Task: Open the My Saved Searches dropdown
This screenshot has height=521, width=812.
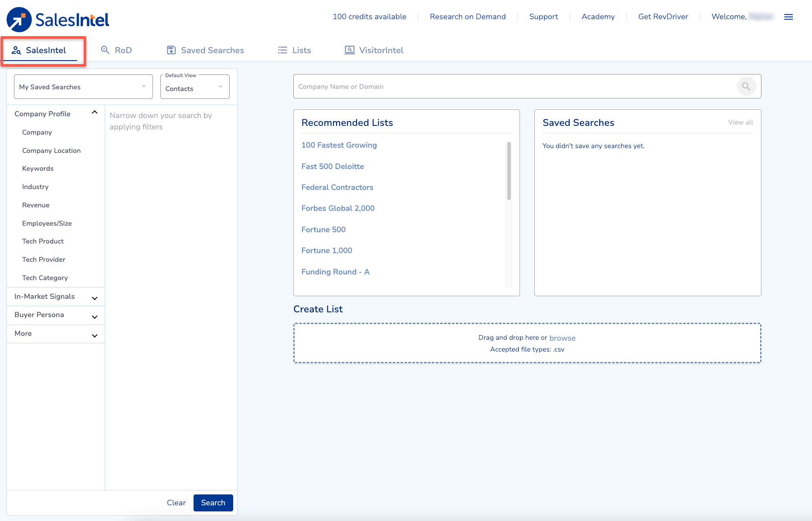Action: click(x=82, y=87)
